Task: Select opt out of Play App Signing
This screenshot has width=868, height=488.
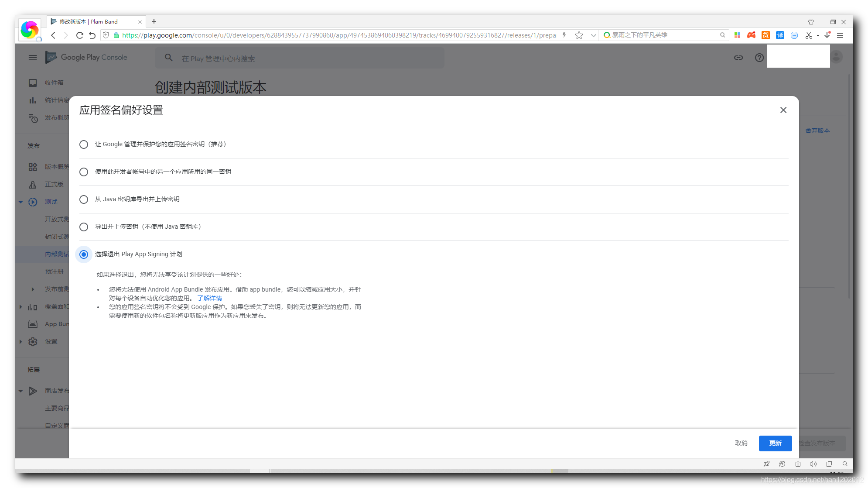Action: coord(84,254)
